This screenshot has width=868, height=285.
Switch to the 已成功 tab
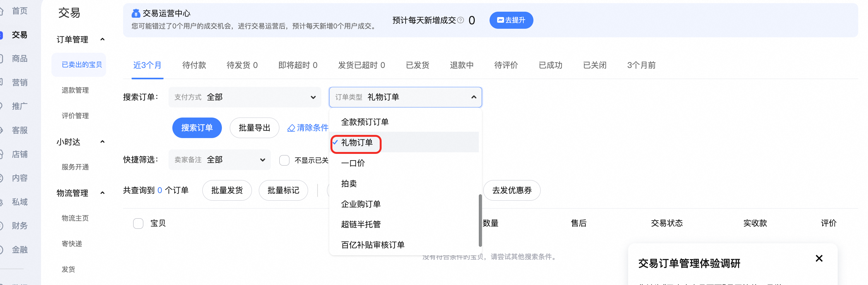point(550,65)
